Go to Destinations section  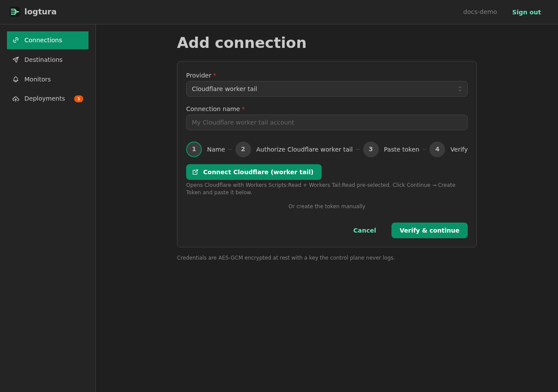point(48,60)
